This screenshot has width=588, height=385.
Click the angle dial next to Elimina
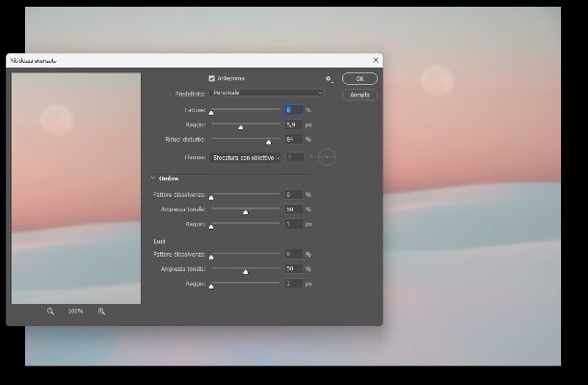pyautogui.click(x=326, y=157)
